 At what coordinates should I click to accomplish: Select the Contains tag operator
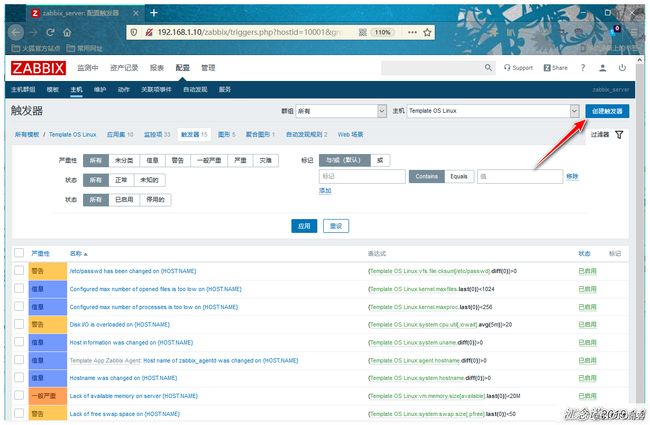point(427,177)
